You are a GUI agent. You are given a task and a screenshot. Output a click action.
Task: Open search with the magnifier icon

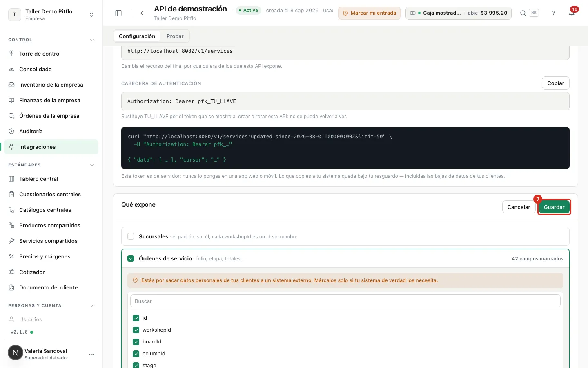(x=523, y=13)
